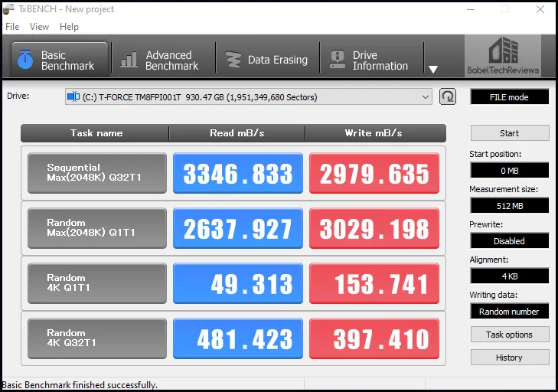Screen dimensions: 558x392
Task: Click the TxBENCH app icon in title bar
Action: point(8,9)
